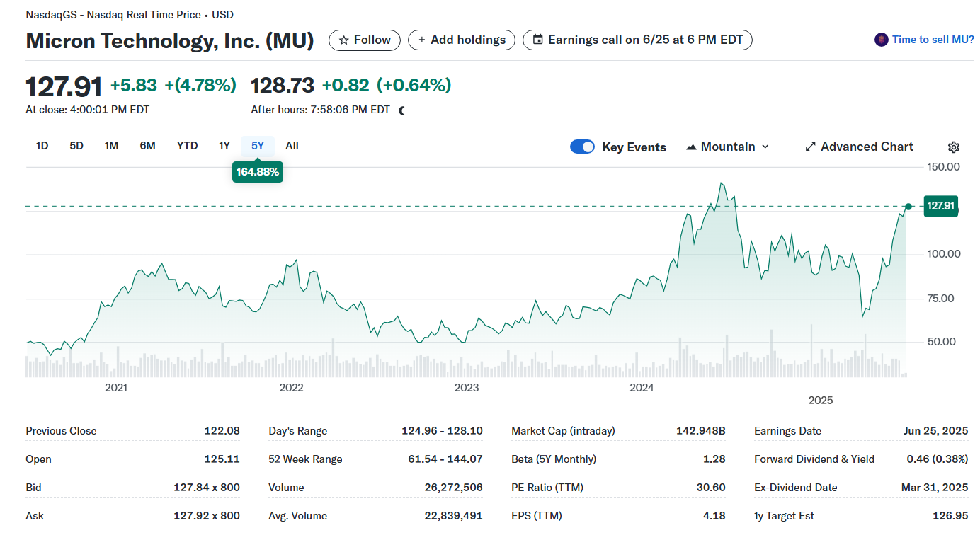Screen dimensions: 980x540
Task: Click the 127.91 current price chart marker
Action: (941, 206)
